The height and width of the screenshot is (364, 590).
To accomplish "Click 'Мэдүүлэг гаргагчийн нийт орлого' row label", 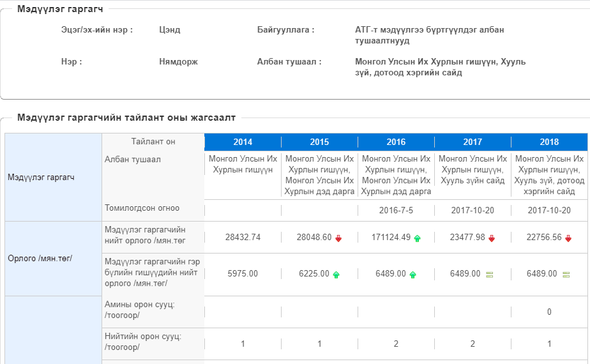I will click(x=145, y=235).
